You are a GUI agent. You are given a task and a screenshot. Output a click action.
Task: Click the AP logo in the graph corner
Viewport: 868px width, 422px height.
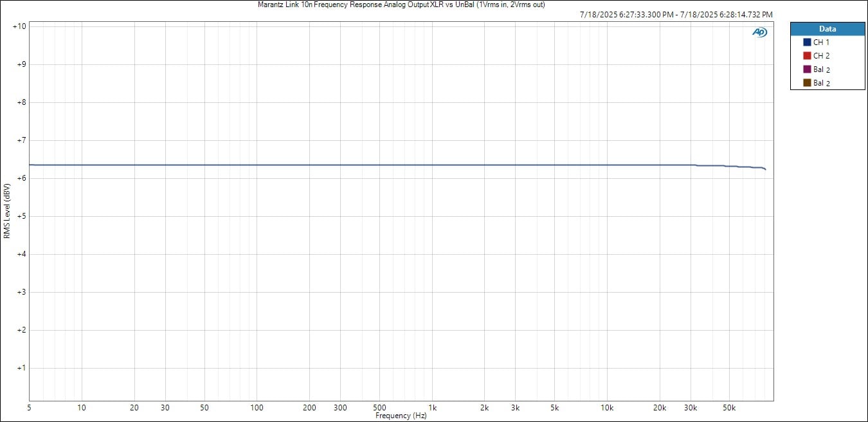tap(759, 33)
